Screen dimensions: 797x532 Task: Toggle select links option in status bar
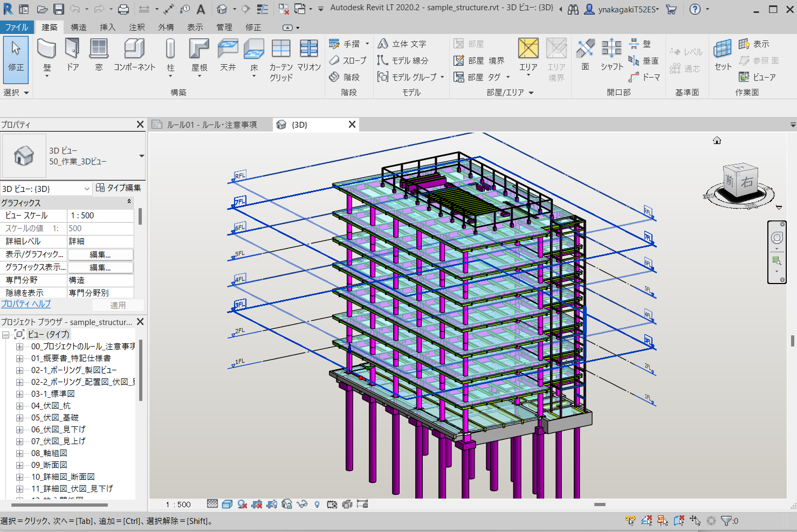(x=630, y=521)
